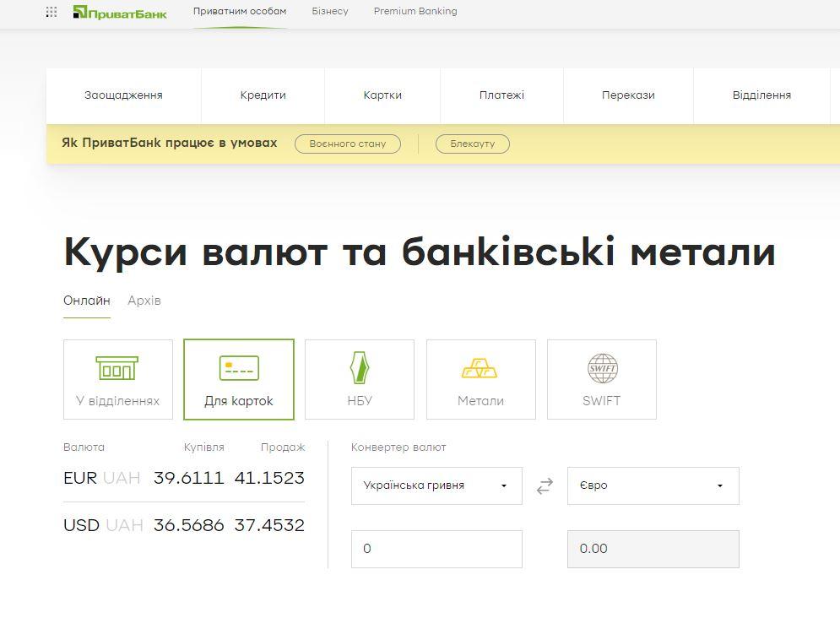
Task: Switch to Бізнесу section
Action: 330,11
